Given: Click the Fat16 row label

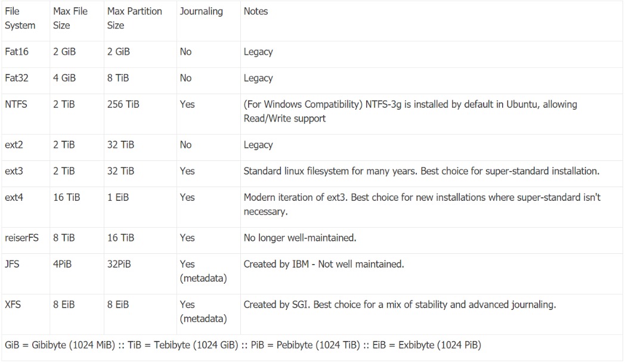Looking at the screenshot, I should point(17,52).
